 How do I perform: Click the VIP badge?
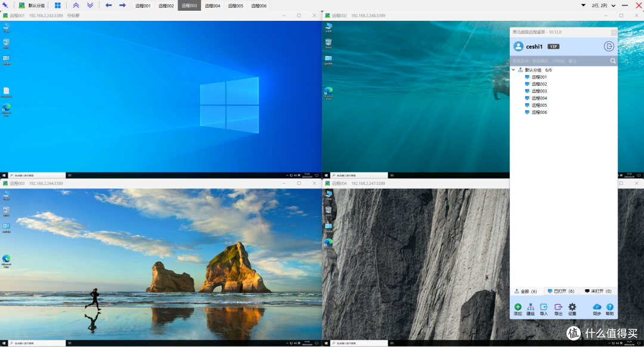coord(553,47)
